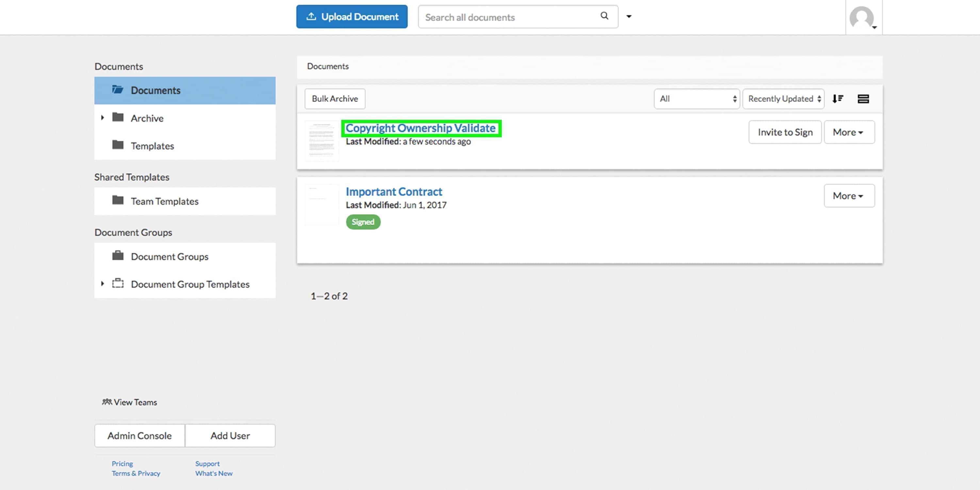Screen dimensions: 980x490
Task: Toggle the descending sort order icon
Action: tap(838, 99)
